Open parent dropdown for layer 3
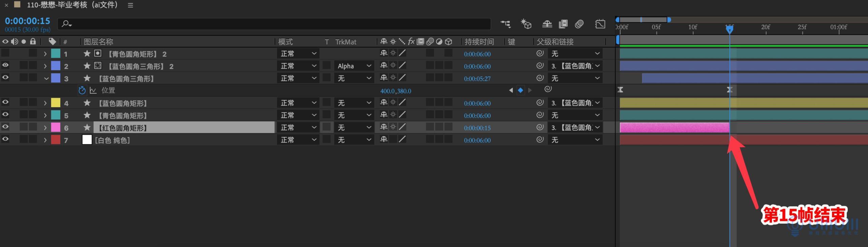Image resolution: width=868 pixels, height=247 pixels. click(575, 78)
